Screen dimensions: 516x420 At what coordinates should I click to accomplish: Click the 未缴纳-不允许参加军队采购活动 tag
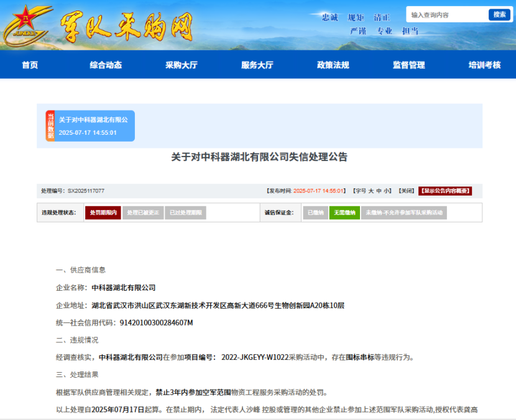tap(403, 212)
